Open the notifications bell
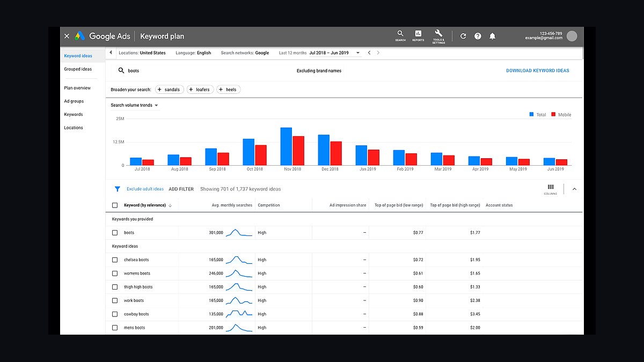Image resolution: width=644 pixels, height=362 pixels. [492, 36]
